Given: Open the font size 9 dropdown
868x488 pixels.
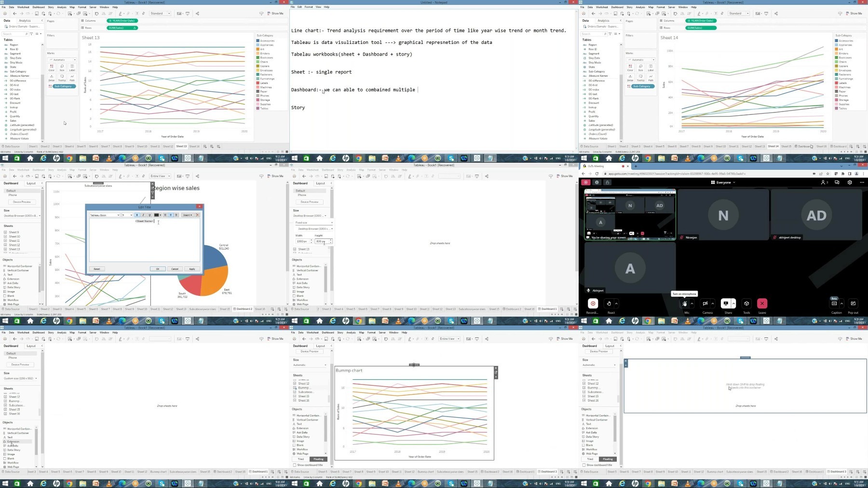Looking at the screenshot, I should pos(127,215).
